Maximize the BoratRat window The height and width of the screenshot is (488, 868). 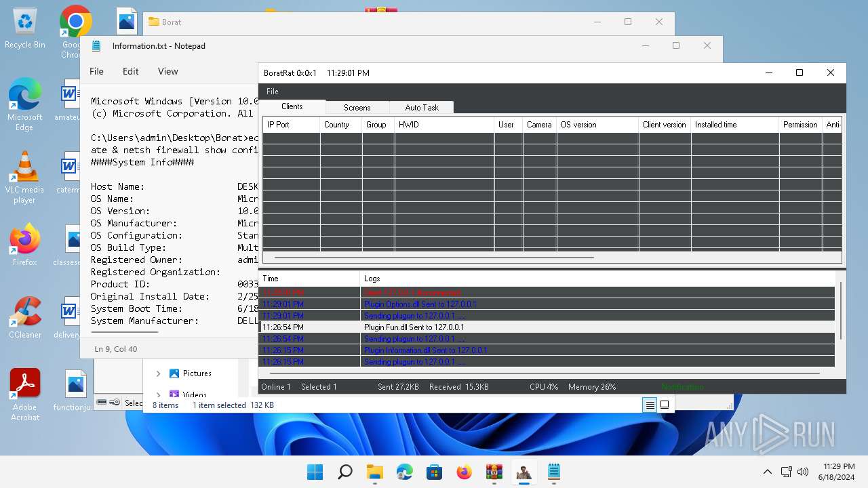click(x=800, y=73)
